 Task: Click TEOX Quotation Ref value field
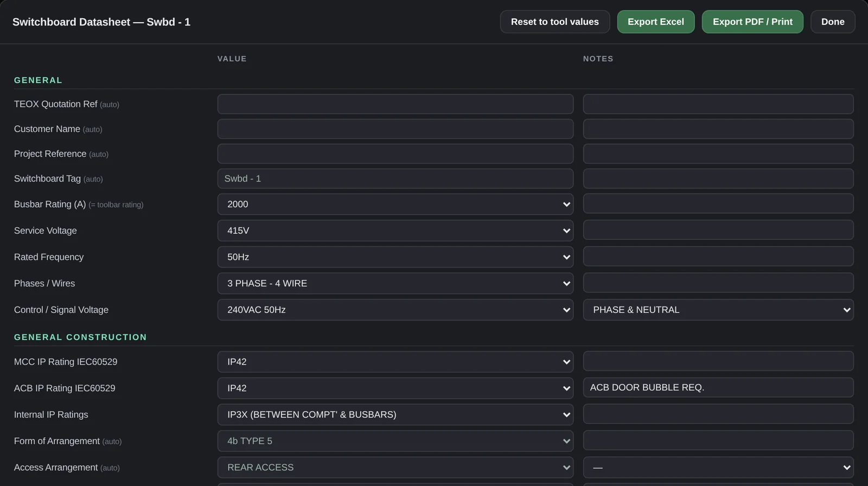pyautogui.click(x=395, y=104)
